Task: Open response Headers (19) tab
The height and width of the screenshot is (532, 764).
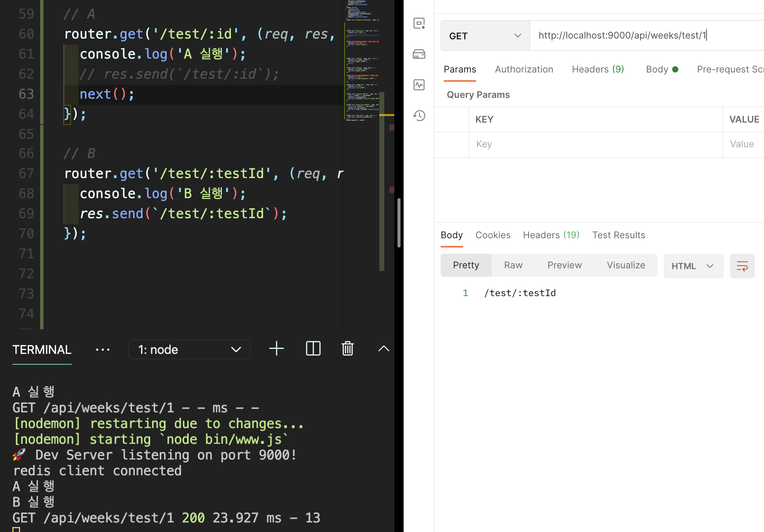Action: 551,235
